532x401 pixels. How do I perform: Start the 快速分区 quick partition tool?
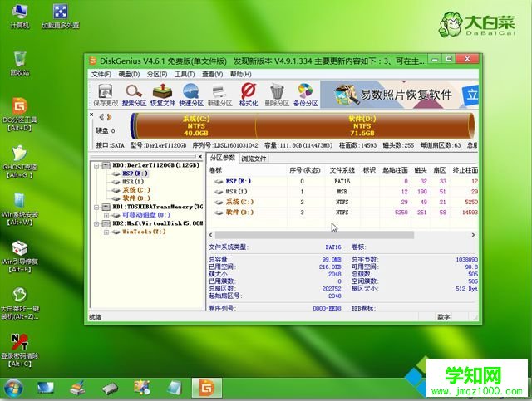point(191,95)
